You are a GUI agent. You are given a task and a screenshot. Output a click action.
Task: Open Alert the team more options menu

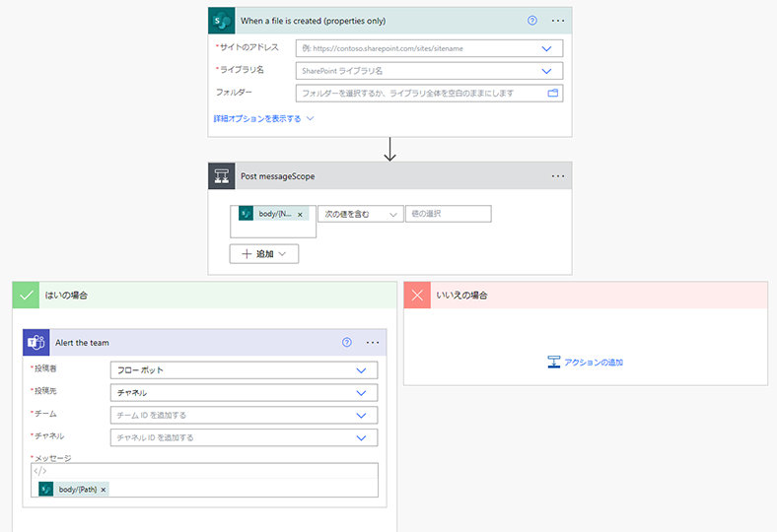(x=373, y=343)
